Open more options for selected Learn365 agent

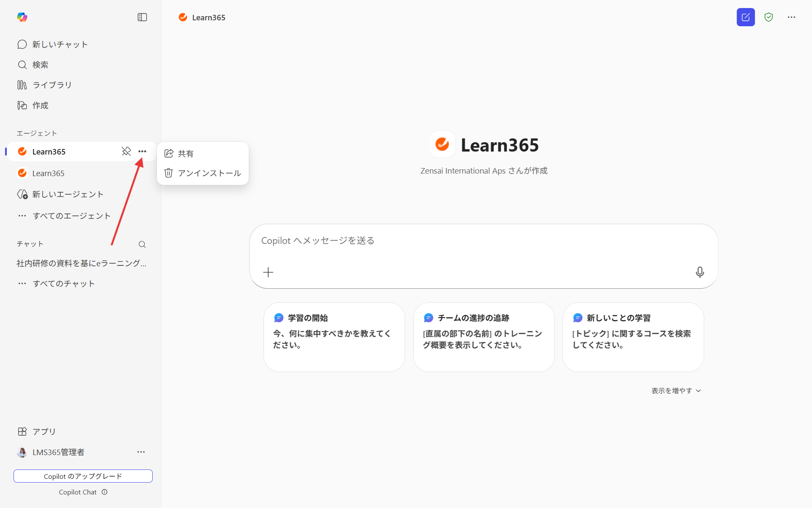click(142, 152)
